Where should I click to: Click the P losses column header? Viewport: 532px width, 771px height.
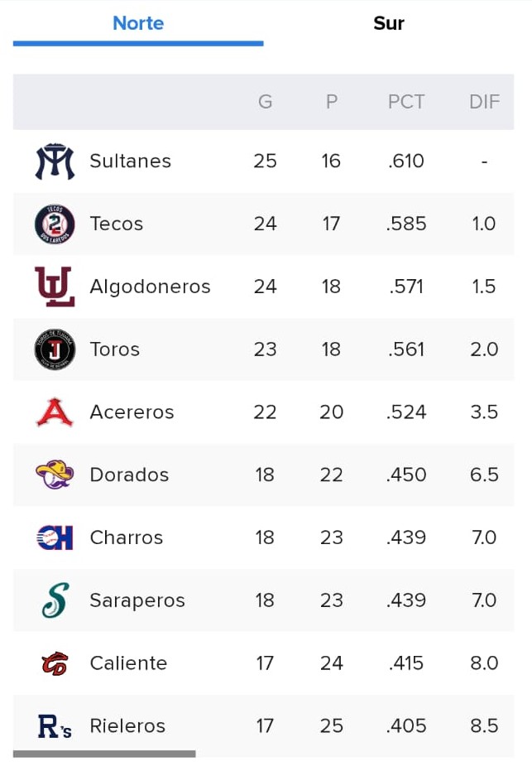point(332,102)
